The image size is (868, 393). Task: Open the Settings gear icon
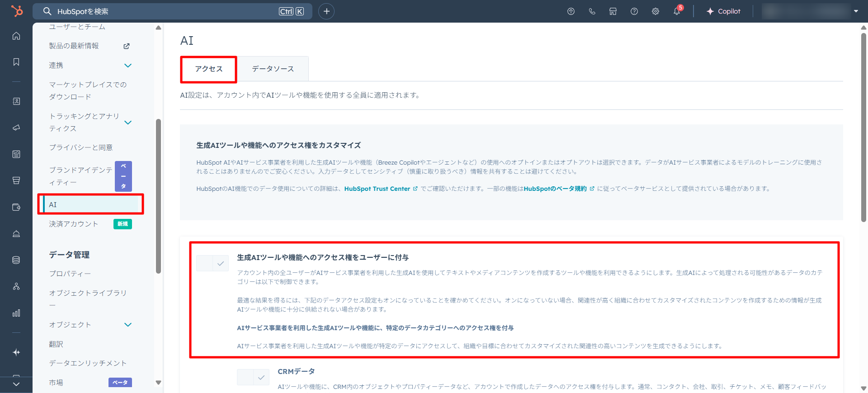click(656, 11)
